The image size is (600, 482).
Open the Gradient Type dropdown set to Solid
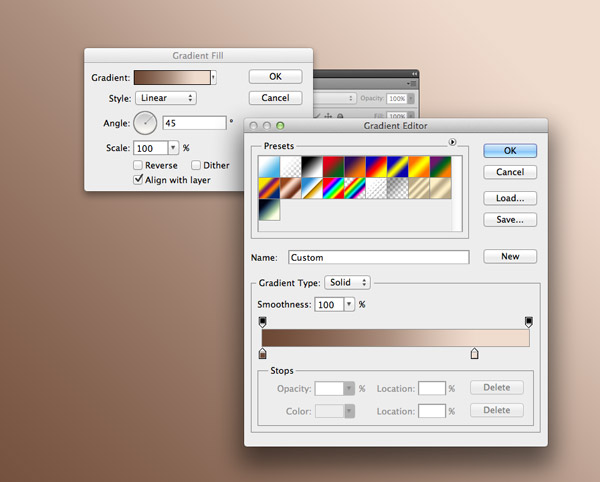click(347, 283)
